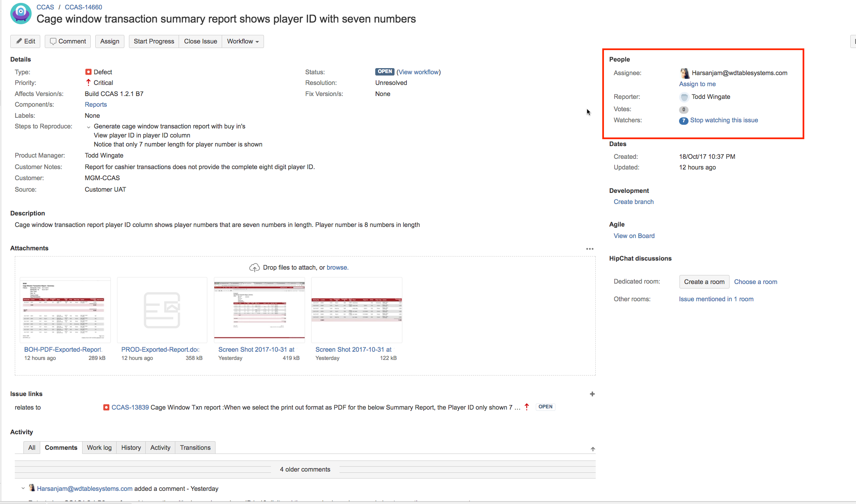Click the issue title text

[226, 19]
